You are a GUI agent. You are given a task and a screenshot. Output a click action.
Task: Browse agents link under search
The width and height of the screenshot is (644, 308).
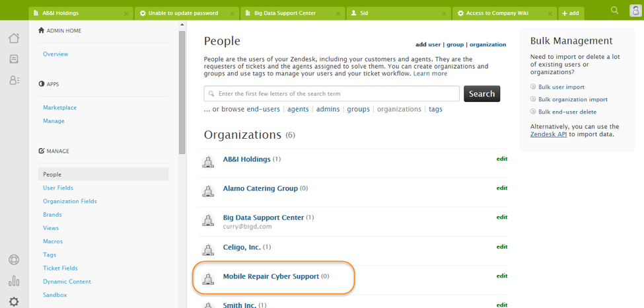click(x=298, y=109)
